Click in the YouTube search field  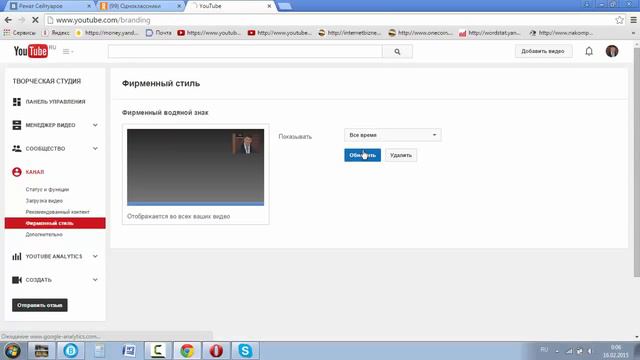pyautogui.click(x=245, y=52)
